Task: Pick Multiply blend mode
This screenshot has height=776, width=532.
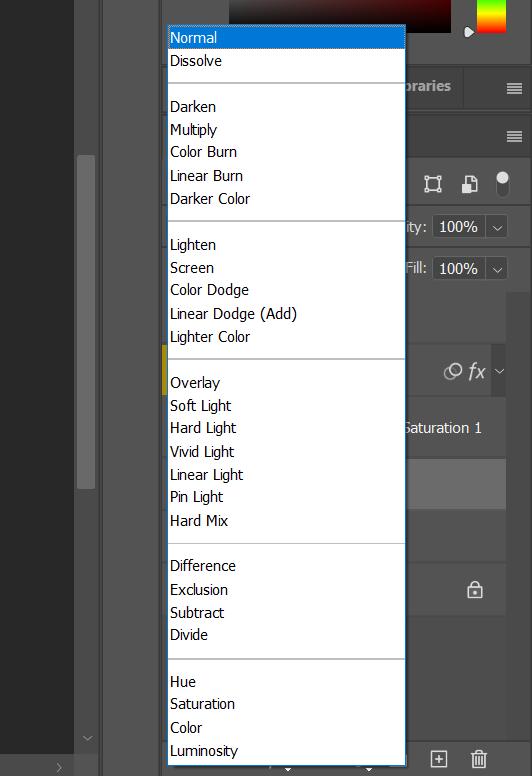Action: click(x=287, y=130)
